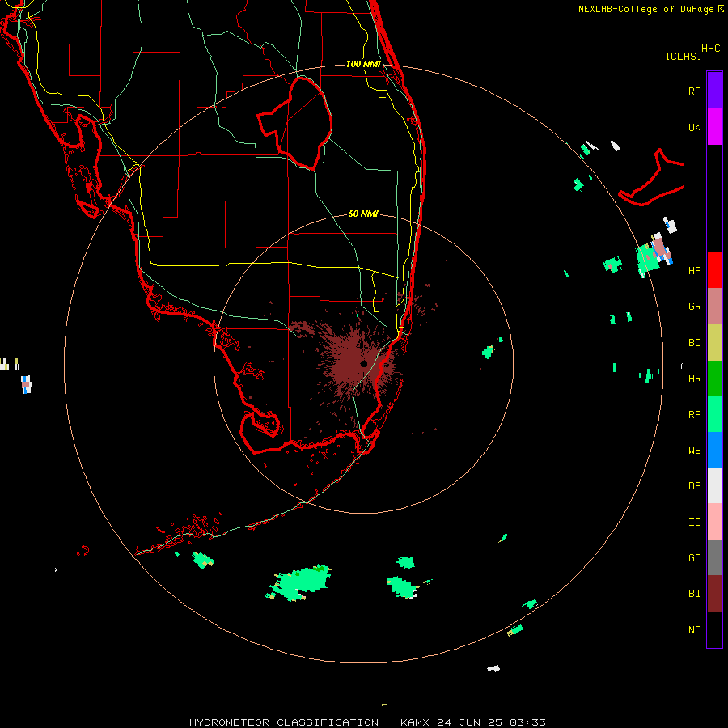Click the HA legend label
The image size is (728, 728).
click(694, 270)
